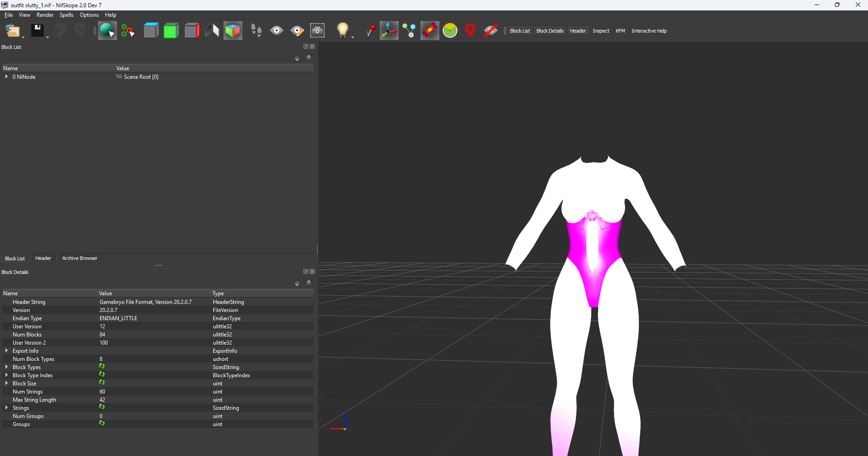This screenshot has width=868, height=456.
Task: Click the Block Details toolbar button
Action: (x=550, y=31)
